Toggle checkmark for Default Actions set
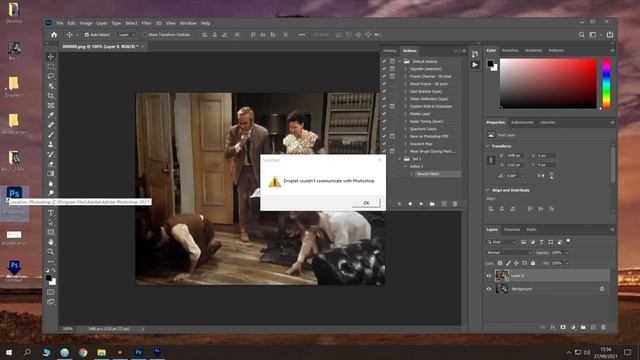 (x=384, y=61)
